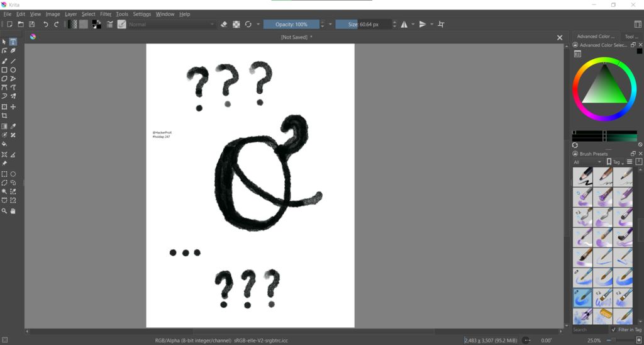Screen dimensions: 644x345
Task: Select the Crop tool in toolbox
Action: coord(4,116)
